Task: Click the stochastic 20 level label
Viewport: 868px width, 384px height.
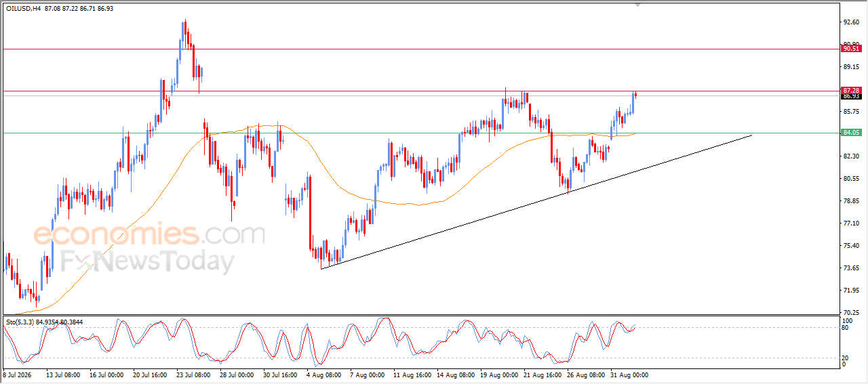Action: (846, 358)
